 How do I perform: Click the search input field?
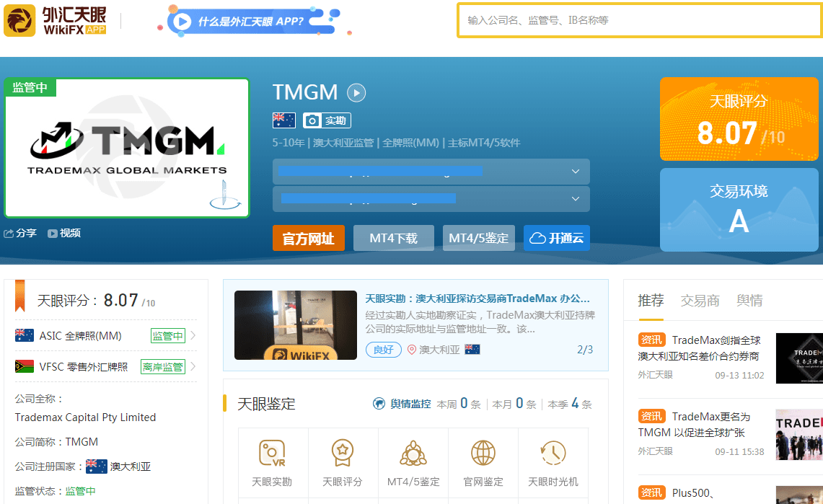tap(640, 20)
